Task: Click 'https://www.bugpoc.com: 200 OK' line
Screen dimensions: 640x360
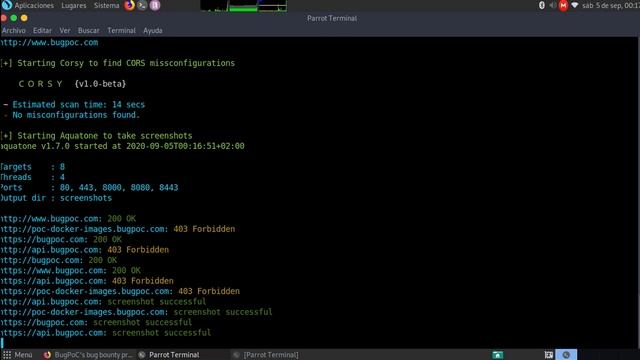Action: point(70,271)
